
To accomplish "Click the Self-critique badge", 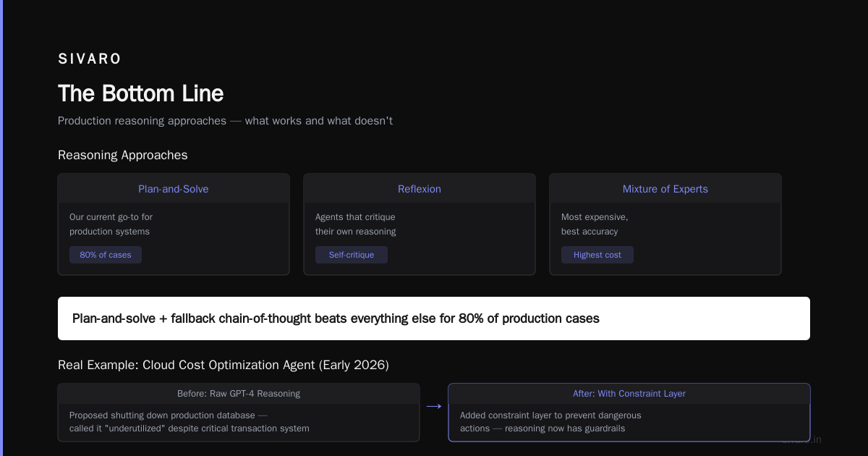I will (x=352, y=255).
